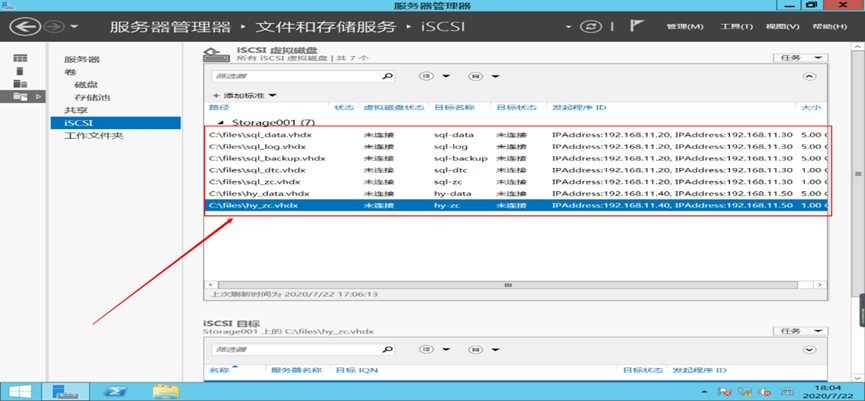865x401 pixels.
Task: Click the search magnifier in virtual disks filter
Action: tap(388, 77)
